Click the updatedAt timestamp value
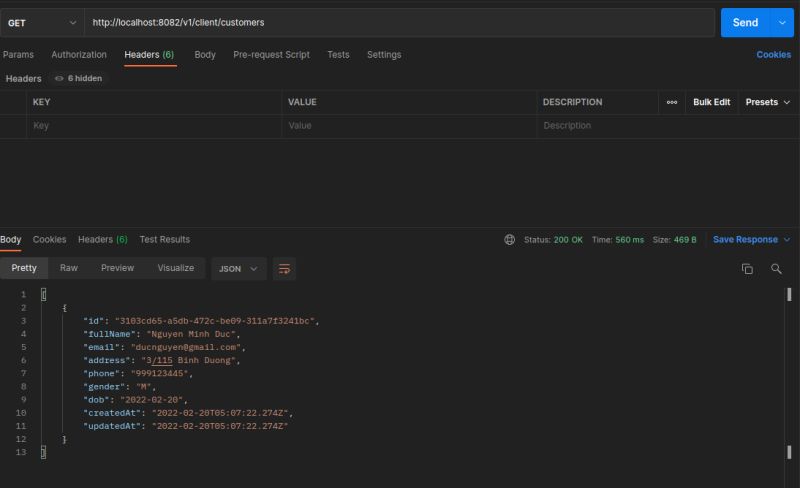Image resolution: width=800 pixels, height=488 pixels. (x=220, y=426)
